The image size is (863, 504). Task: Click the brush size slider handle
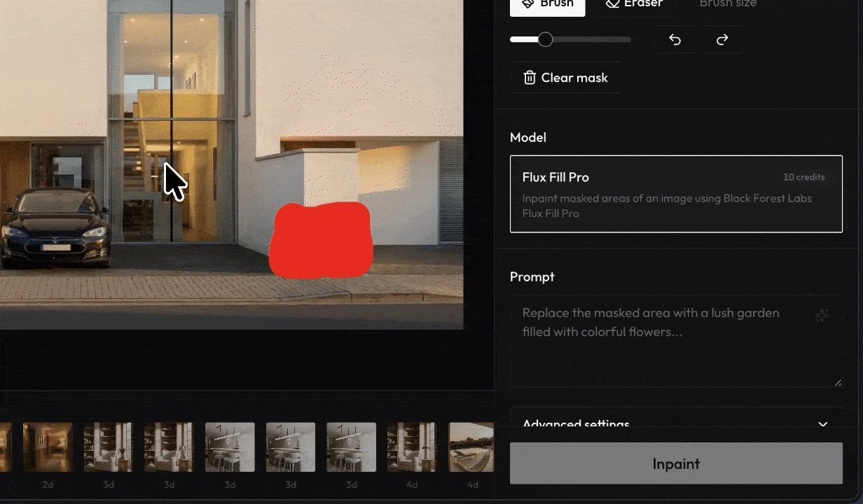tap(545, 40)
